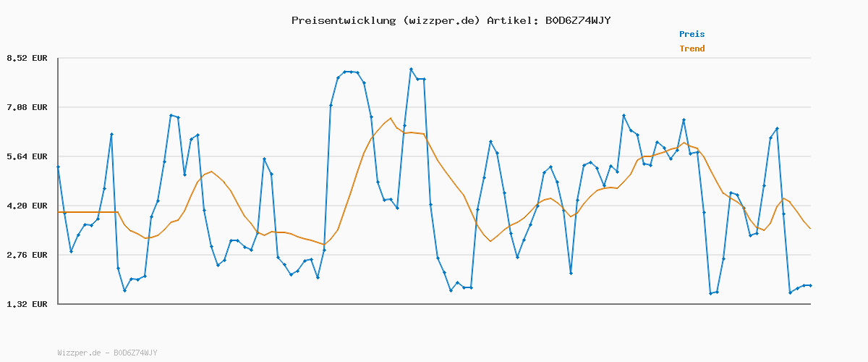
Task: Click the highest peak of the blue price line
Action: tap(411, 70)
